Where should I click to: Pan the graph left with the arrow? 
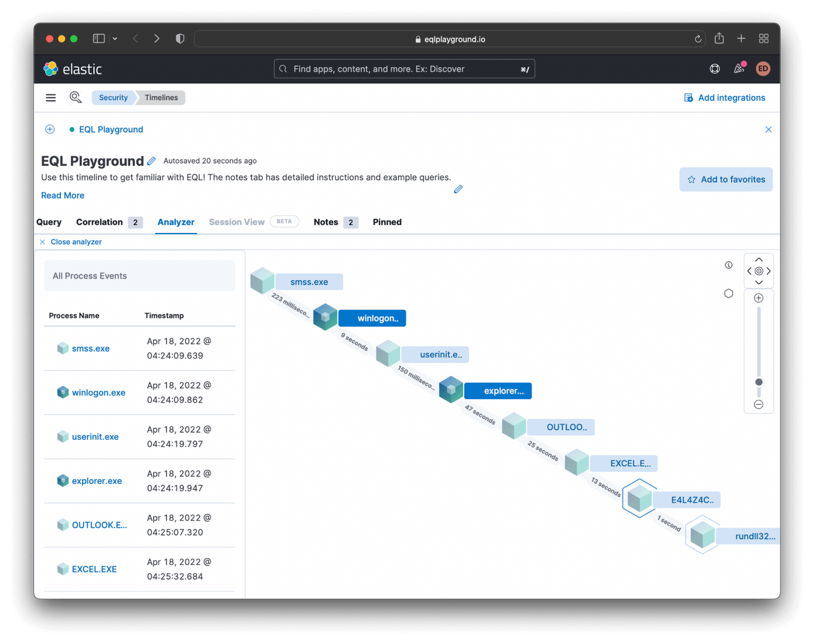click(750, 271)
